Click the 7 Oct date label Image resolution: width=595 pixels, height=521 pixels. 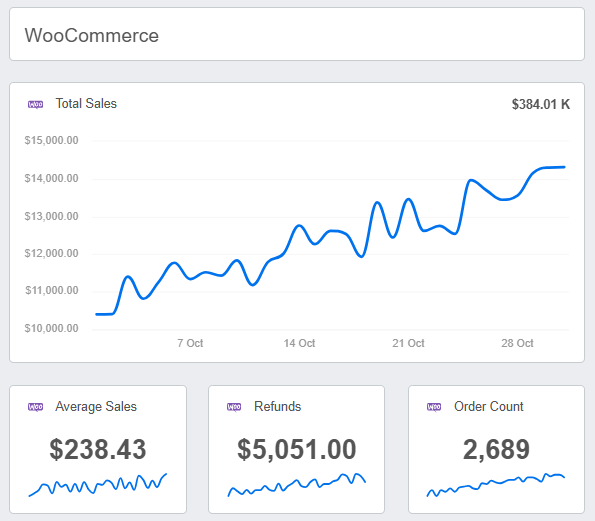(x=190, y=343)
